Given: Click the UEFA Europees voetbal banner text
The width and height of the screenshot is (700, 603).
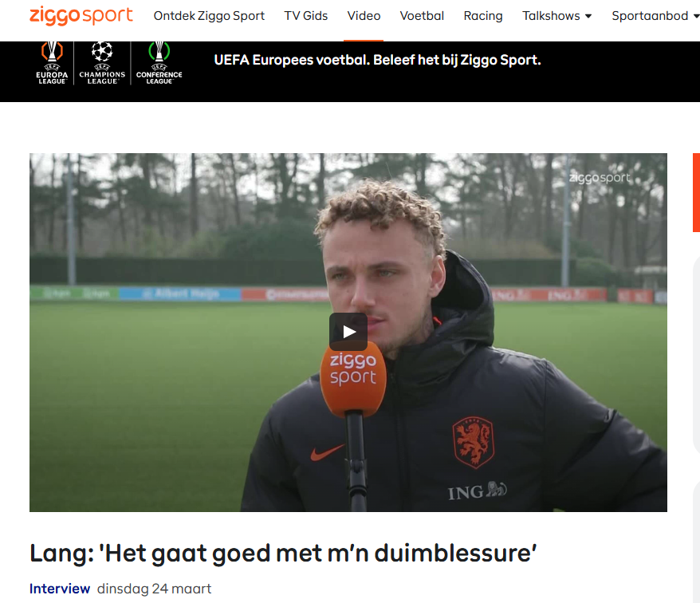Looking at the screenshot, I should (x=377, y=60).
